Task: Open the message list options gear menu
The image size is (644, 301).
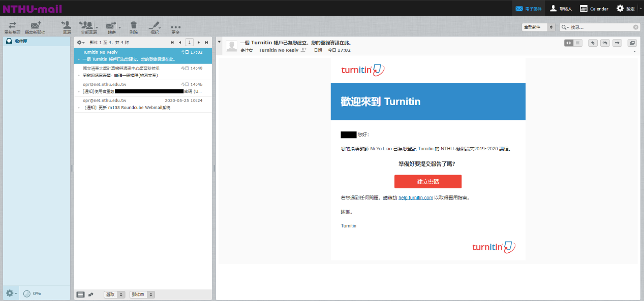Action: point(80,43)
